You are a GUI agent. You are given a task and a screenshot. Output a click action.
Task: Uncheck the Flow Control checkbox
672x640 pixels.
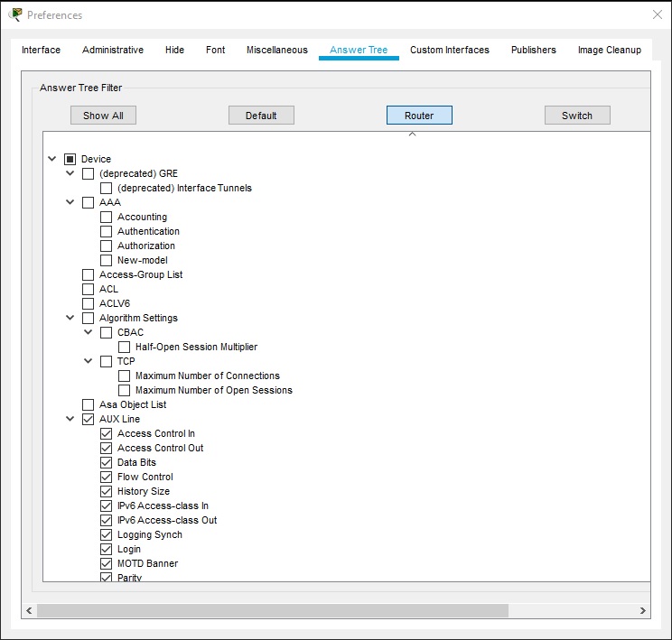coord(106,477)
